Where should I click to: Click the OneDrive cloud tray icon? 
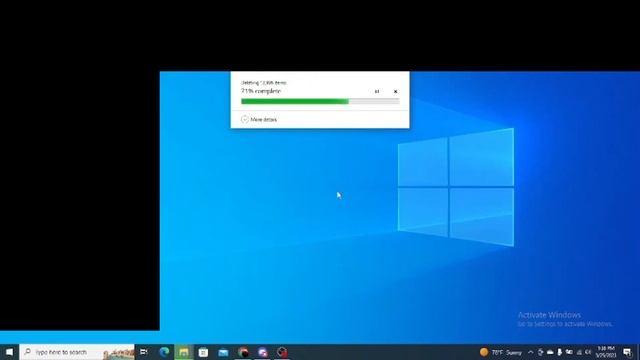coord(550,352)
